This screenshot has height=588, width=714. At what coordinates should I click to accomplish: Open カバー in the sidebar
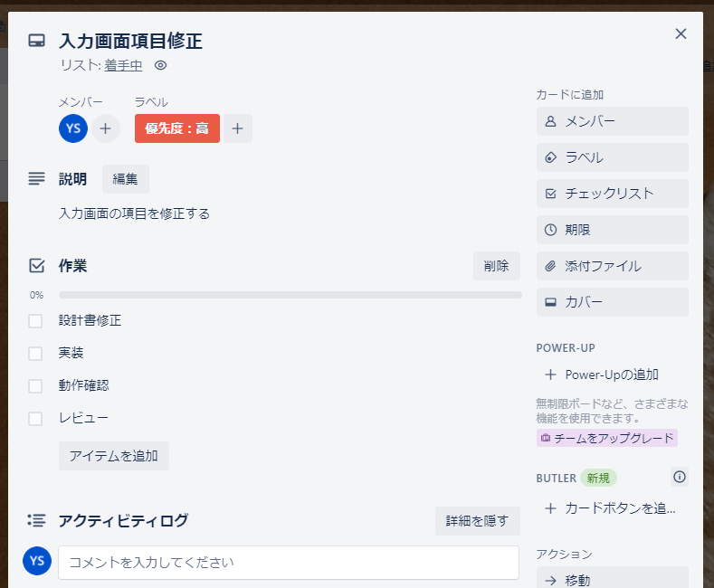(x=613, y=302)
